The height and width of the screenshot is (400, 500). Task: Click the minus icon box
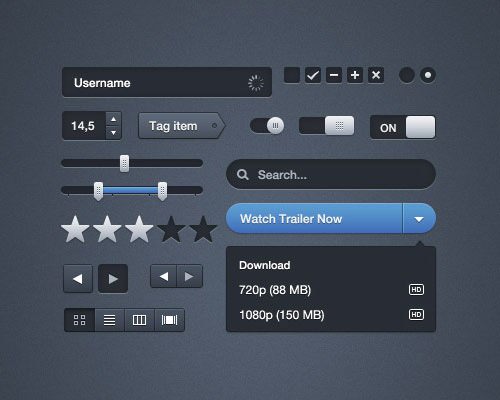point(334,75)
